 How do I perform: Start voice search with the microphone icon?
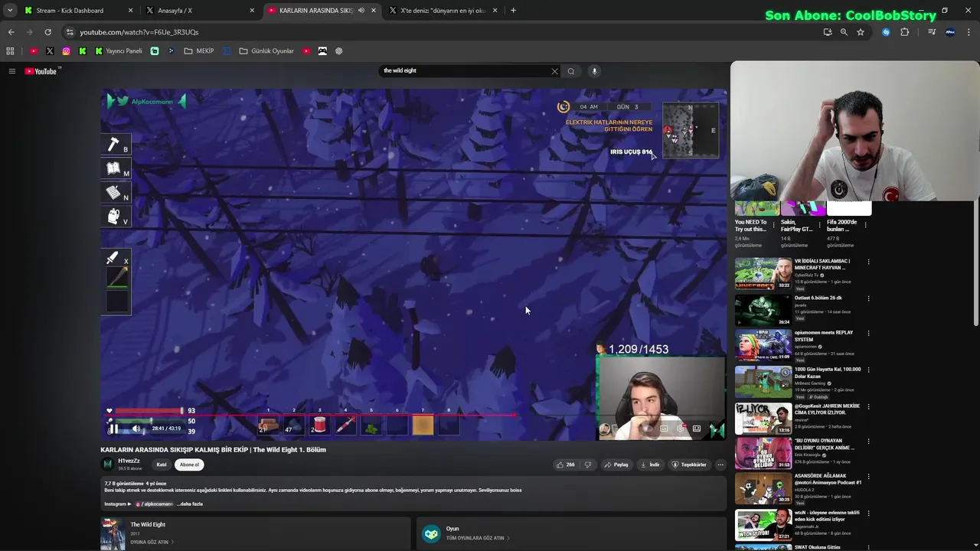pos(594,71)
